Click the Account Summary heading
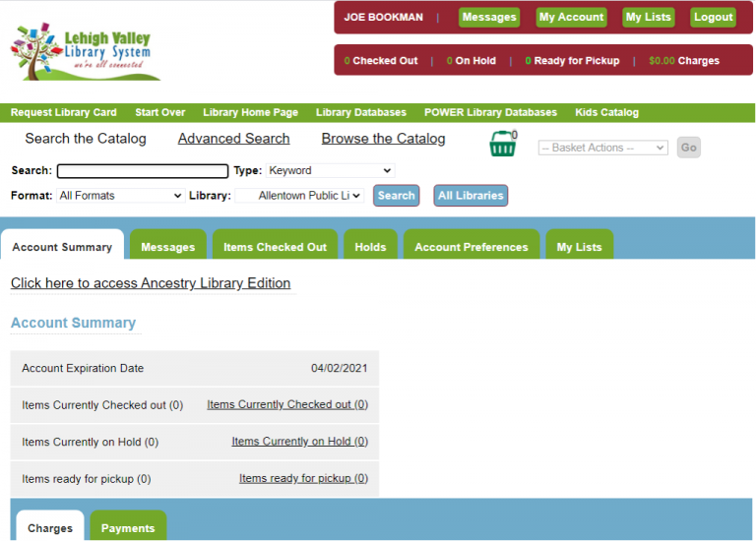The width and height of the screenshot is (756, 541). [x=73, y=323]
